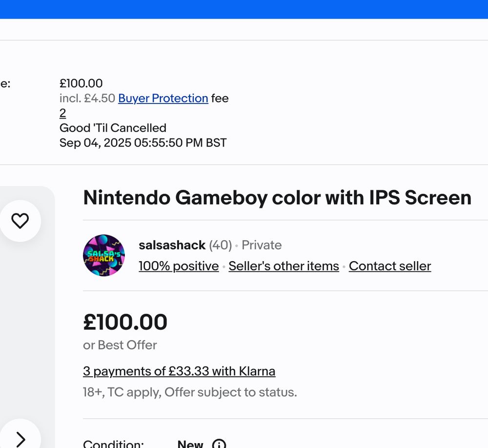View the seller's (40) feedback score

pyautogui.click(x=221, y=245)
